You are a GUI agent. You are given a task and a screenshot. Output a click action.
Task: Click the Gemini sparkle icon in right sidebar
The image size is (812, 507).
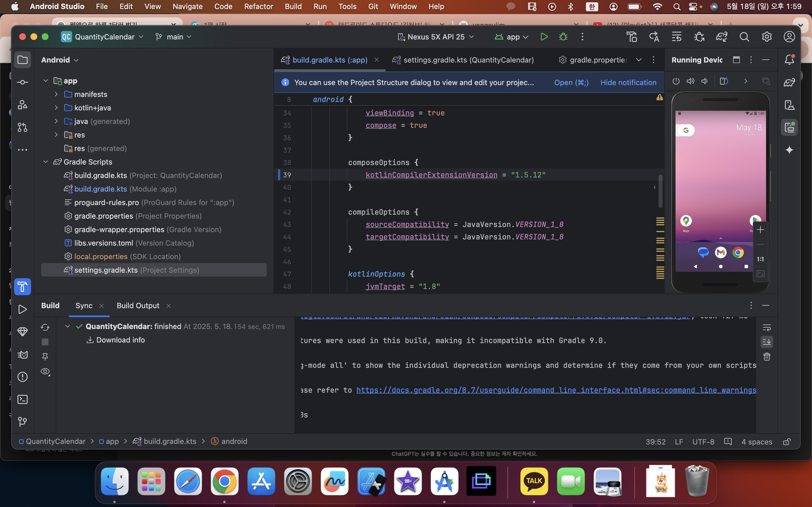pos(789,150)
